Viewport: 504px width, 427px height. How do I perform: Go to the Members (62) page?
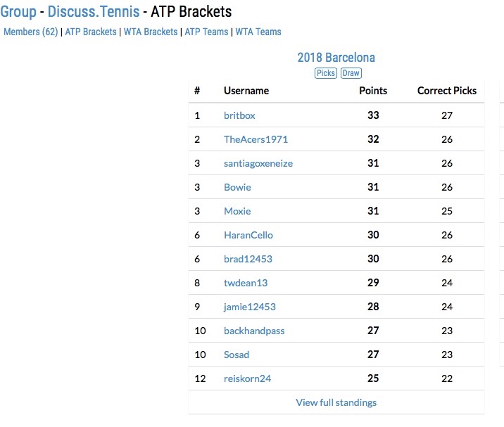pos(31,32)
